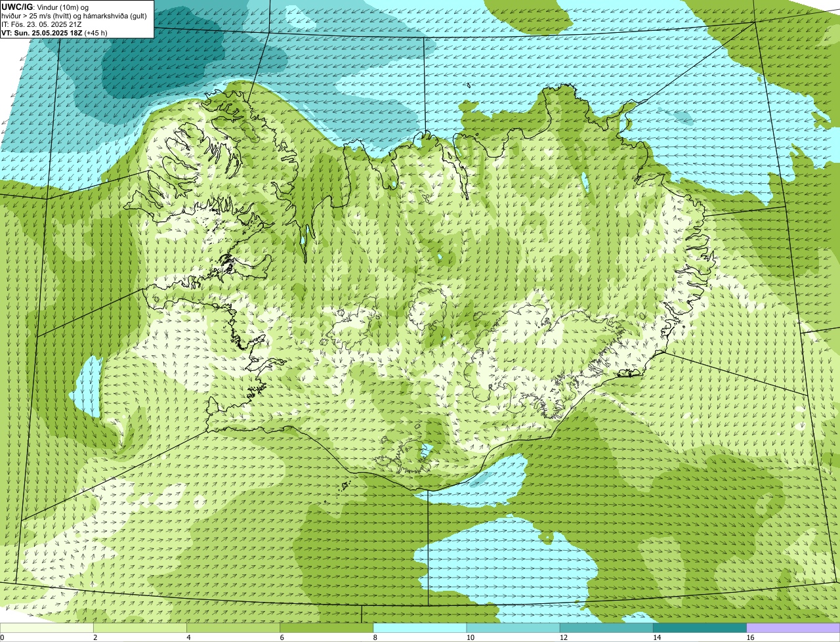Click the scale label '4'
The width and height of the screenshot is (840, 642).
(188, 637)
